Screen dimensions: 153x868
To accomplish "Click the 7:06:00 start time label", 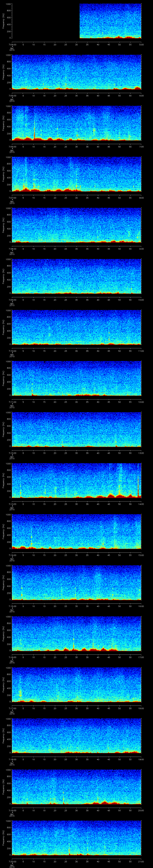I will 12,147.
